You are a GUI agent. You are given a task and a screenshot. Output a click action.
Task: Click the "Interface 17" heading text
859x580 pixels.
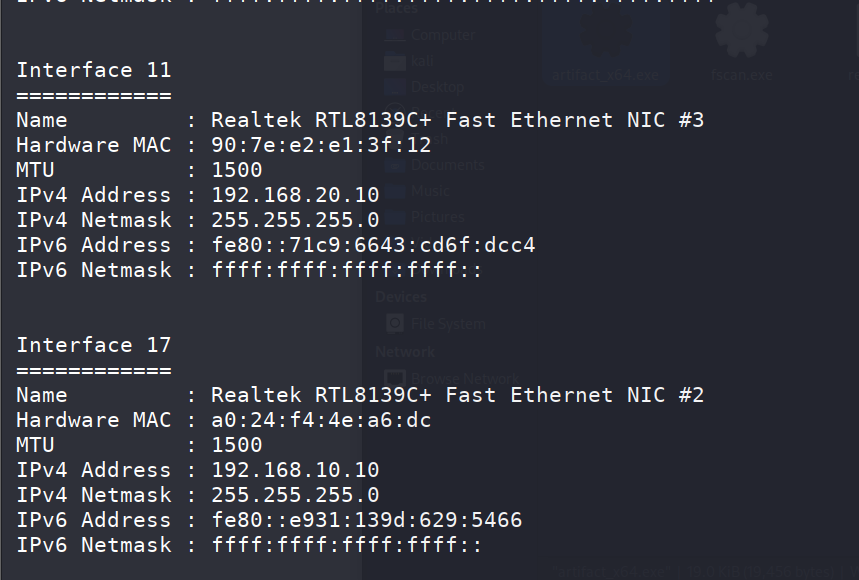94,345
